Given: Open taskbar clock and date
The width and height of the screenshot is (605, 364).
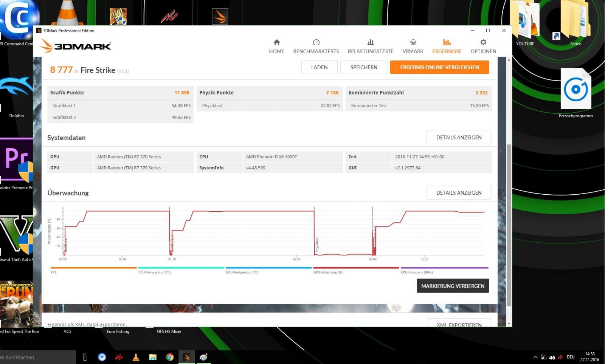Looking at the screenshot, I should 590,357.
